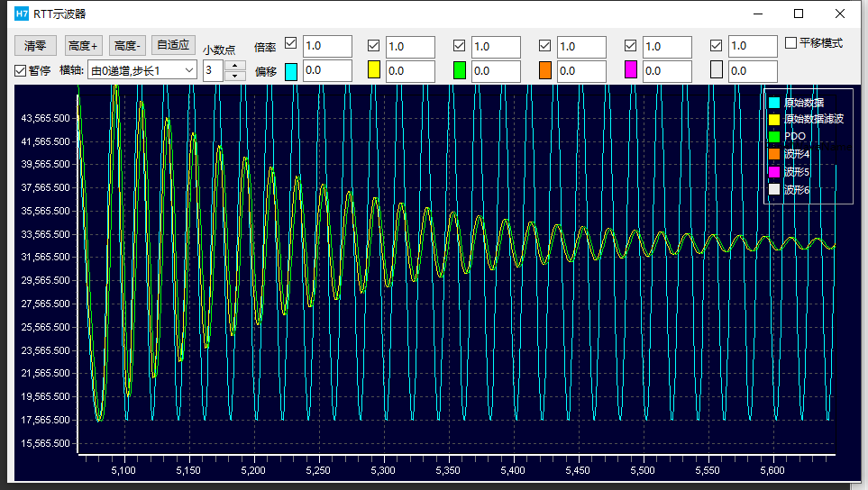Click the H7 app icon in title bar
This screenshot has width=868, height=490.
click(23, 14)
